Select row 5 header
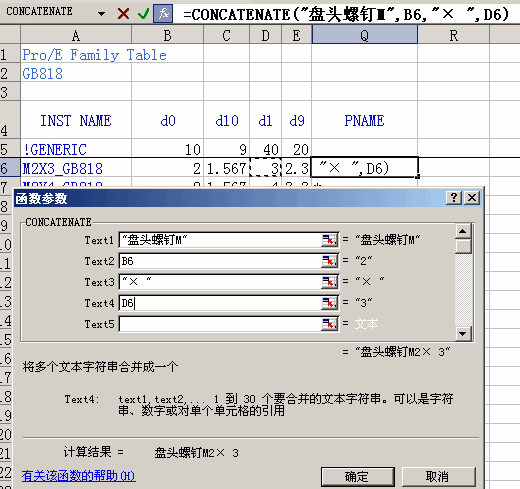 click(9, 149)
